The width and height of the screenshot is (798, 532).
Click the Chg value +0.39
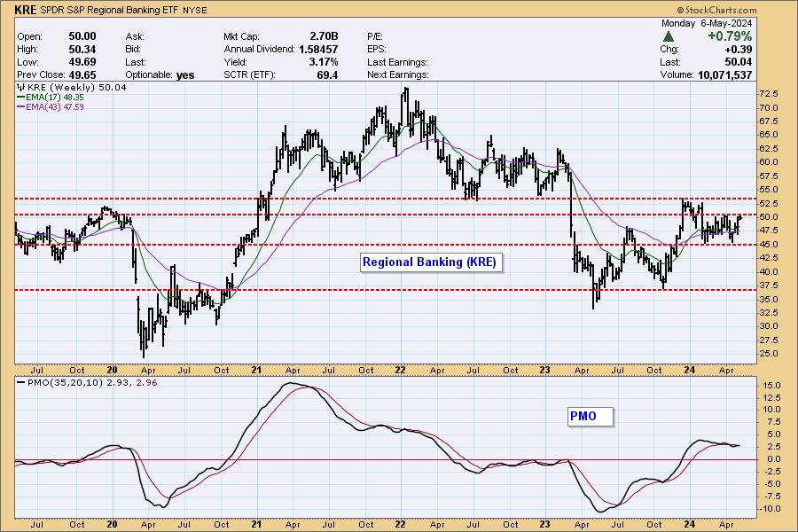coord(739,50)
